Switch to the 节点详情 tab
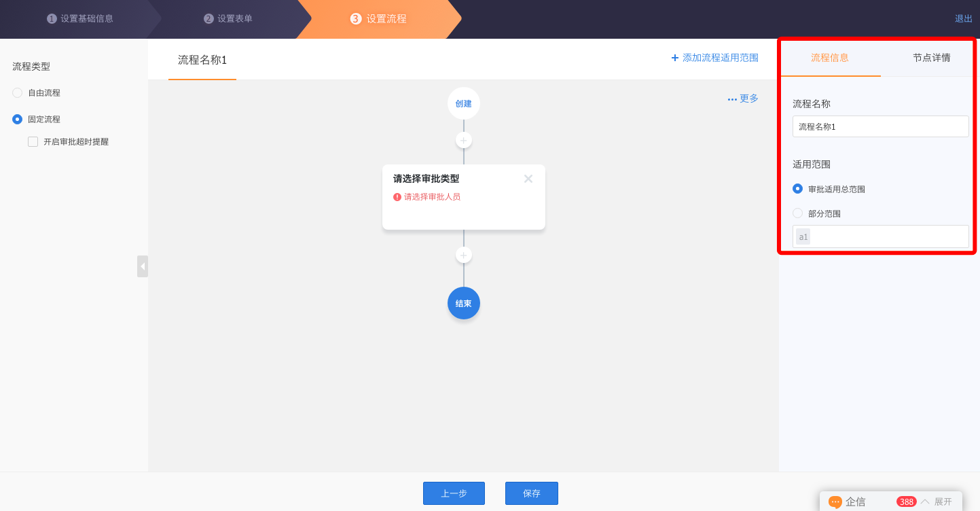The height and width of the screenshot is (511, 980). click(931, 58)
